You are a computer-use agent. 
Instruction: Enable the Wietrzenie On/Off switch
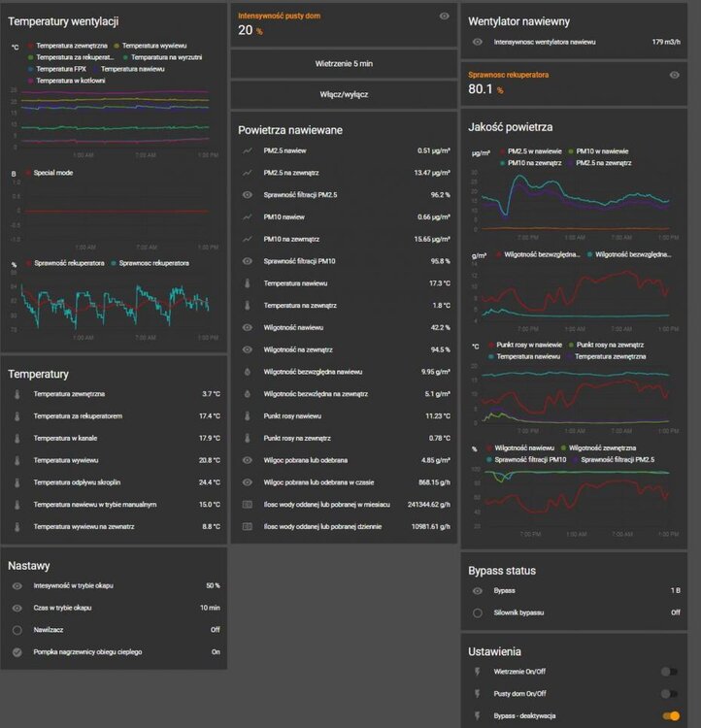[669, 671]
